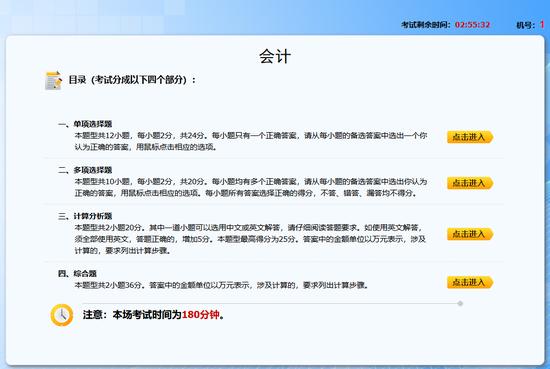Viewport: 550px width, 369px height.
Task: Click the 考试剩余时间 label
Action: (426, 25)
